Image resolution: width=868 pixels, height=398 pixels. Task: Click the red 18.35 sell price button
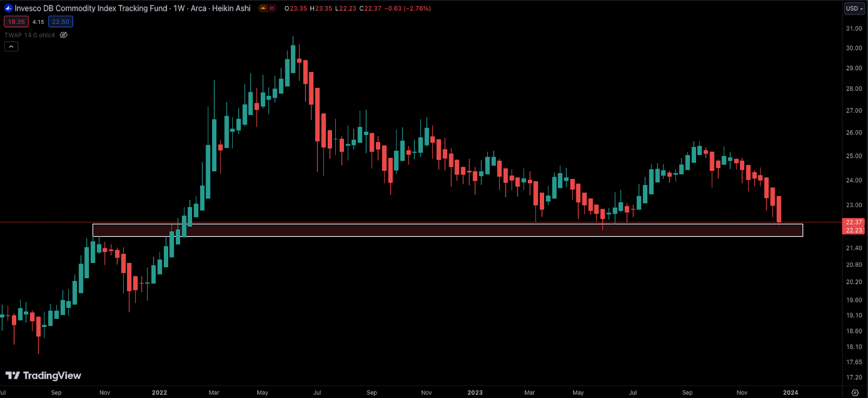click(16, 22)
